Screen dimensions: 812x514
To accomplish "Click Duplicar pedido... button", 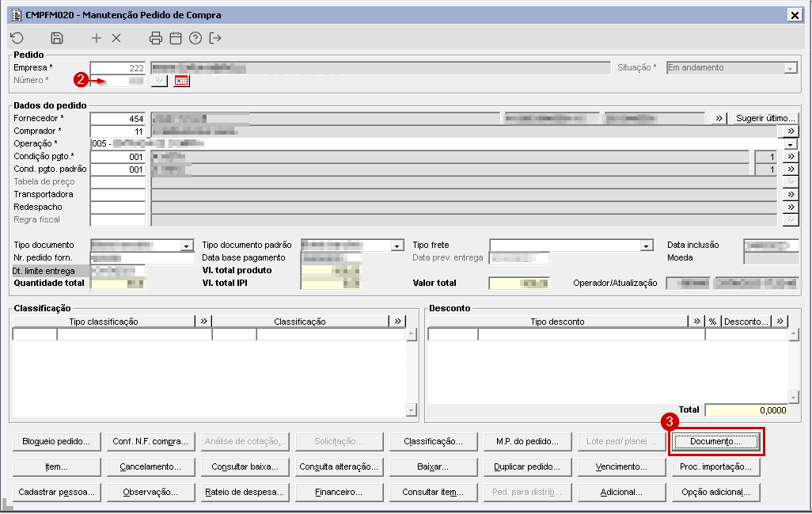I will [x=527, y=466].
